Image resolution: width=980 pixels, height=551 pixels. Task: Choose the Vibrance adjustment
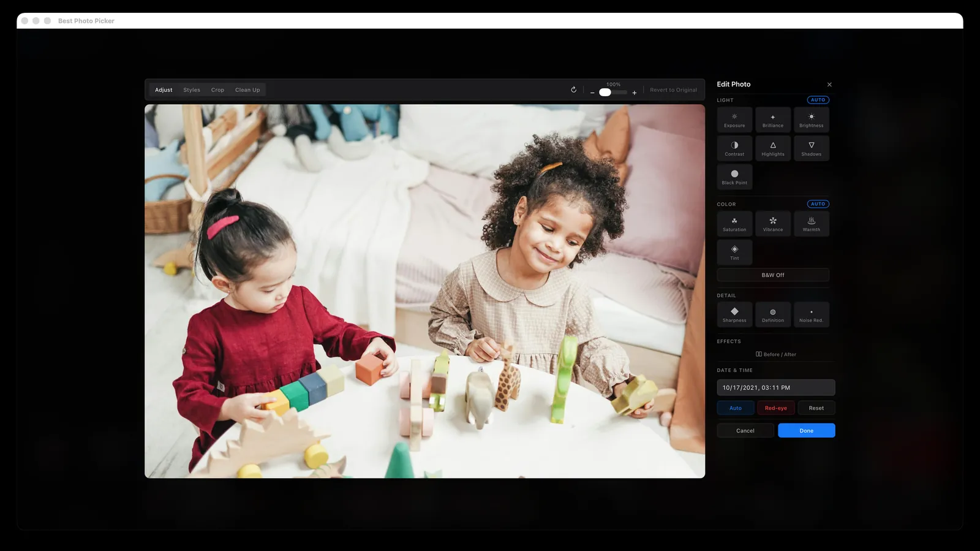tap(773, 224)
